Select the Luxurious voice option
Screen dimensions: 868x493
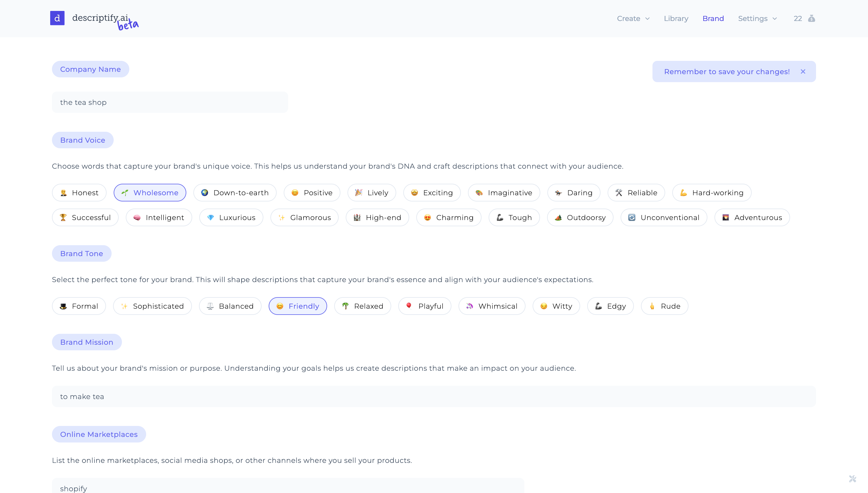[231, 217]
